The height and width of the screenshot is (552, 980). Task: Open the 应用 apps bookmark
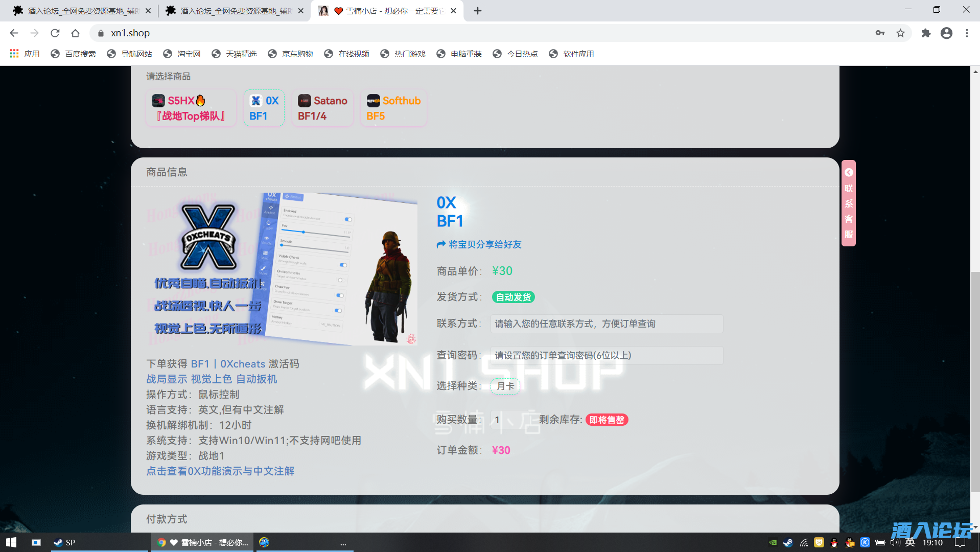coord(25,54)
